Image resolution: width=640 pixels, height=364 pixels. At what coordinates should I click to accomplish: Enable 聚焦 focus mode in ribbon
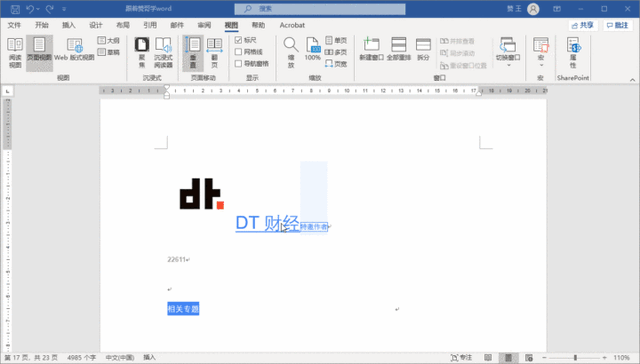coord(142,53)
